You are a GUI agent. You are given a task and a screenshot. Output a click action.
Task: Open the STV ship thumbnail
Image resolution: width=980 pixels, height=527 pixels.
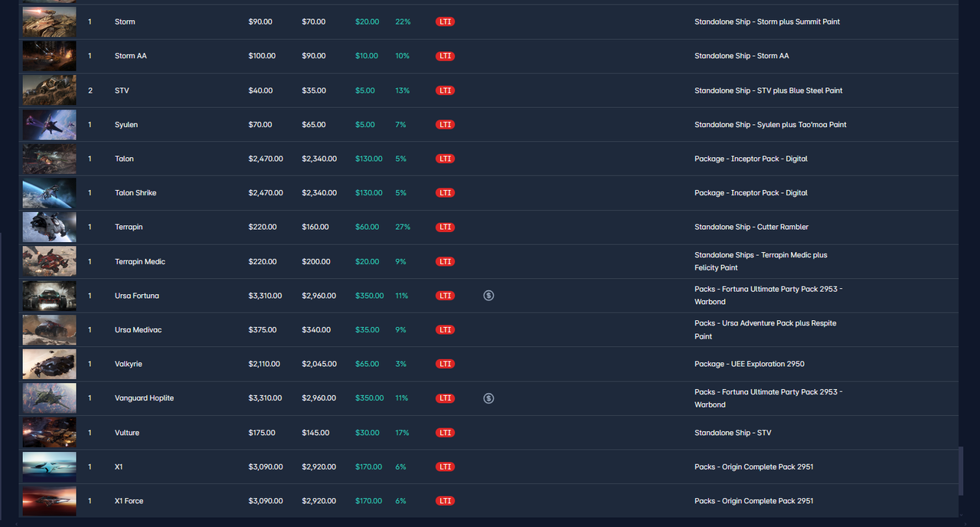pyautogui.click(x=49, y=90)
